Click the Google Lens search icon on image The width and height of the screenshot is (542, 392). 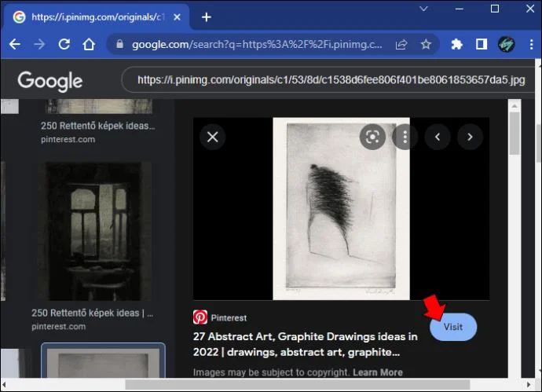[x=372, y=137]
